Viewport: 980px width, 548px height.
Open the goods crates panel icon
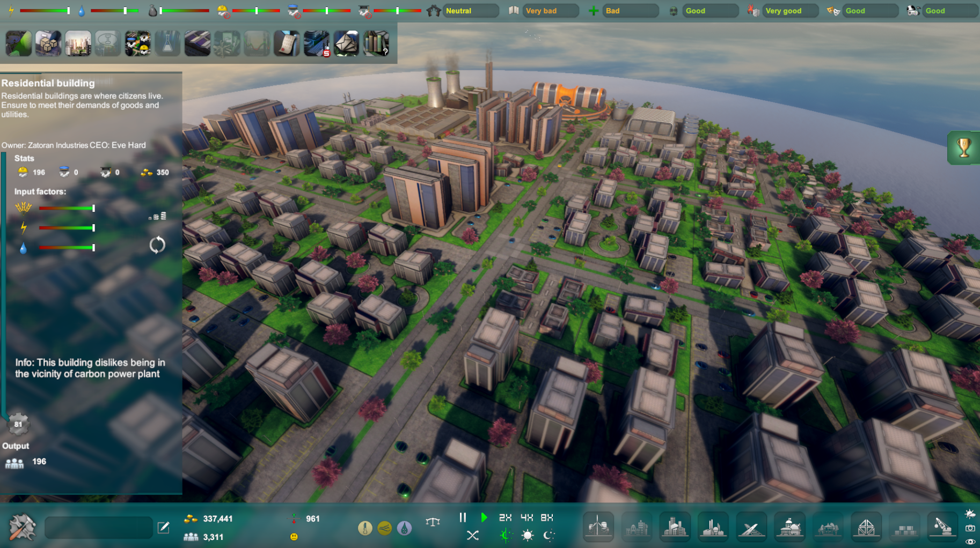coord(48,43)
